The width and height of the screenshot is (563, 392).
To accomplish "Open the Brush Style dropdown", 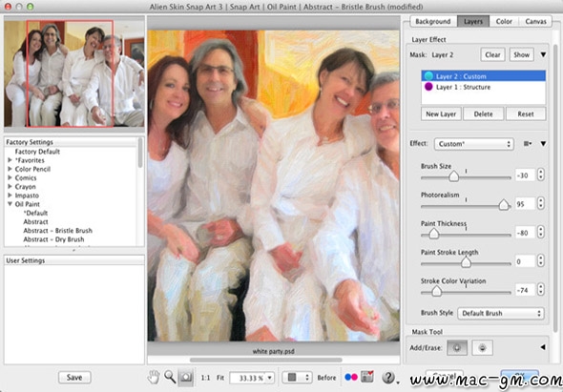I will [501, 313].
